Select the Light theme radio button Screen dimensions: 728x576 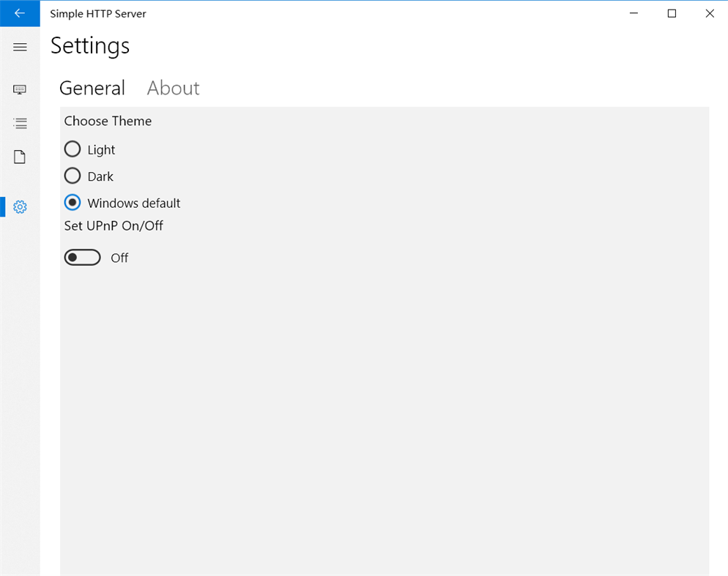click(x=73, y=149)
